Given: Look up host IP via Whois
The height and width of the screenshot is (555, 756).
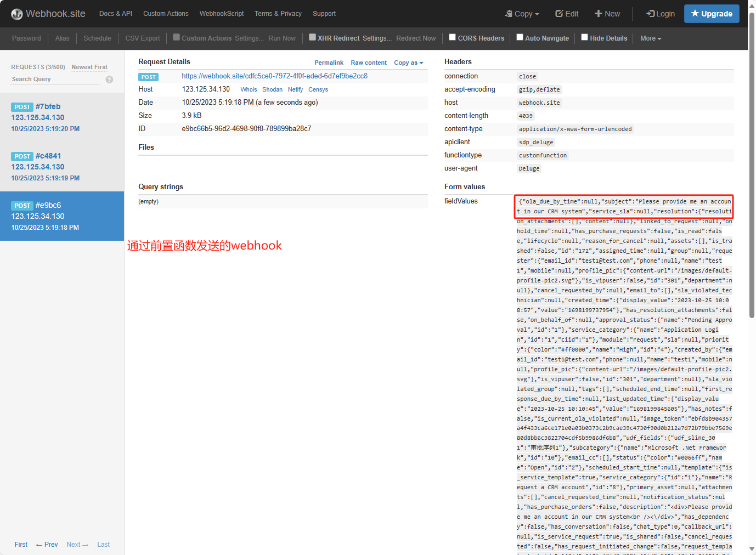Looking at the screenshot, I should coord(249,90).
